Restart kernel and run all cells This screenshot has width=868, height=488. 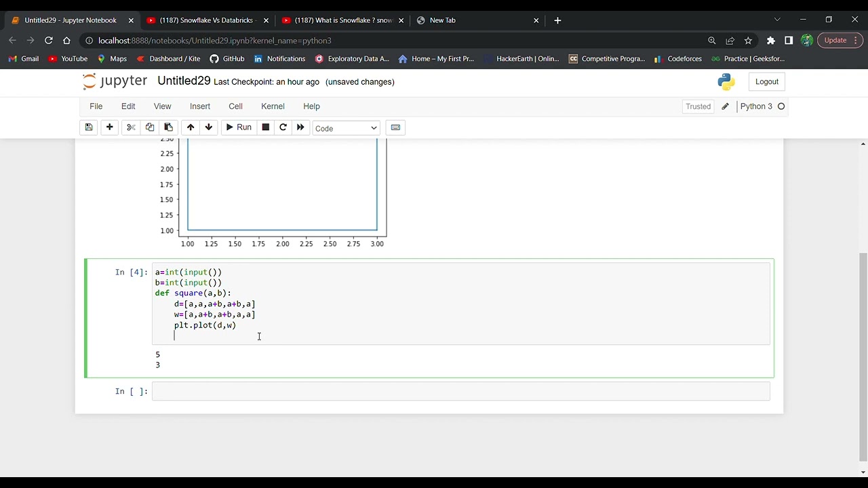click(300, 127)
